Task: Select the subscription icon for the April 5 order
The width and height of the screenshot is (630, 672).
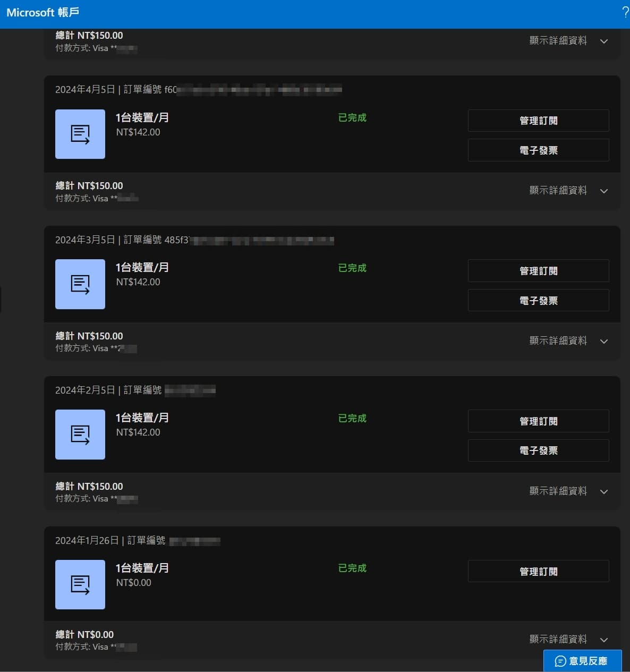Action: point(80,134)
